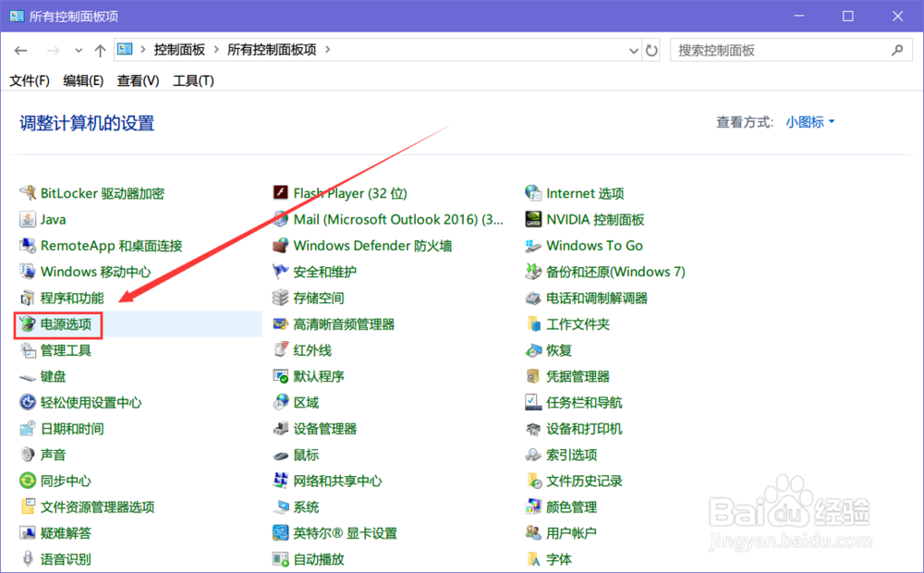Viewport: 924px width, 573px height.
Task: Click the 电话和调制解调器 icon
Action: coord(533,298)
